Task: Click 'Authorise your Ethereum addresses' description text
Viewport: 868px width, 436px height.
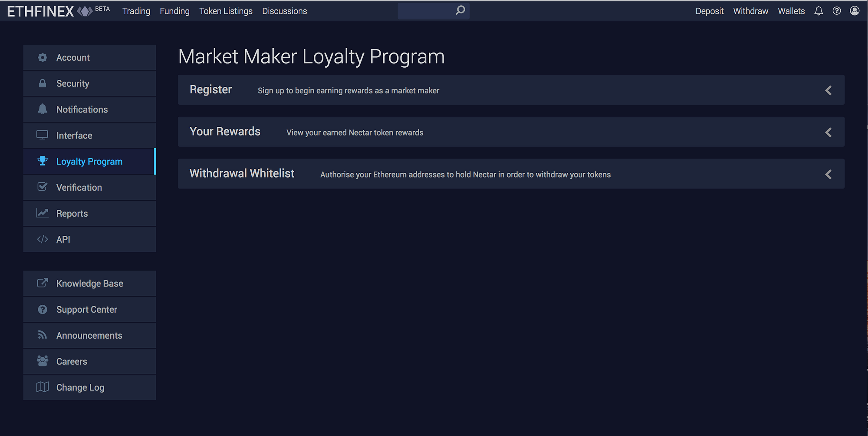Action: pyautogui.click(x=465, y=175)
